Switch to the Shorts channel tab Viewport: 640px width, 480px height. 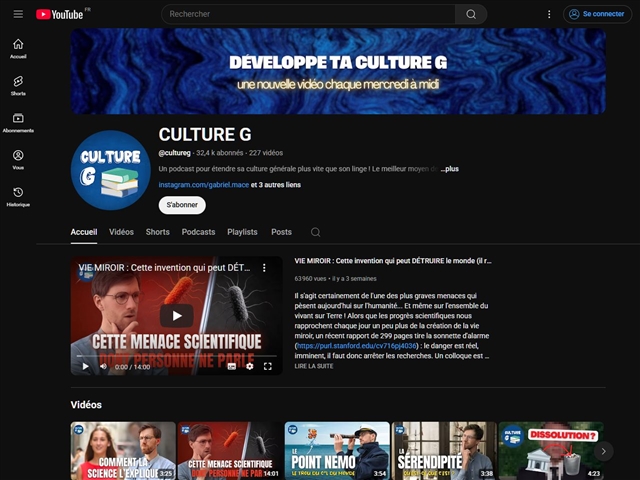click(x=158, y=232)
